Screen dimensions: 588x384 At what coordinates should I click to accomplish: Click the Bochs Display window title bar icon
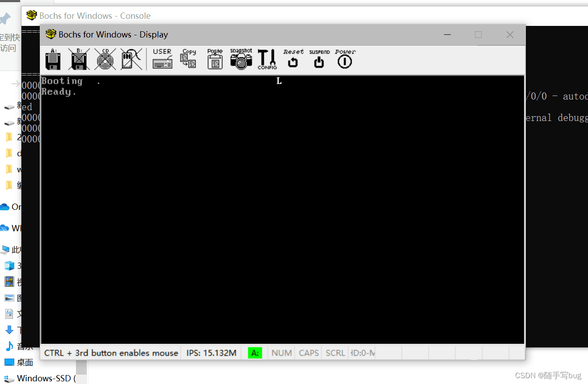tap(51, 34)
